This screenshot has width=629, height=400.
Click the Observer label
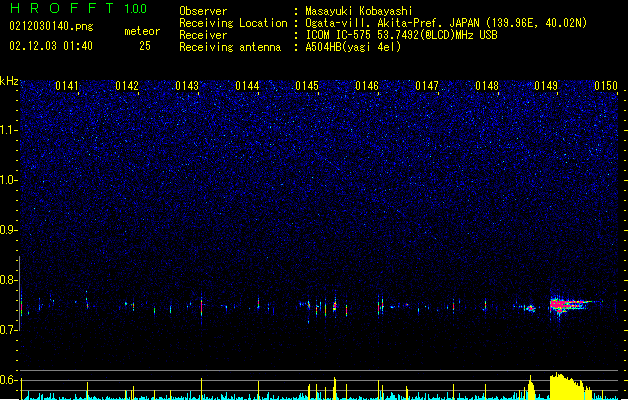pyautogui.click(x=203, y=11)
